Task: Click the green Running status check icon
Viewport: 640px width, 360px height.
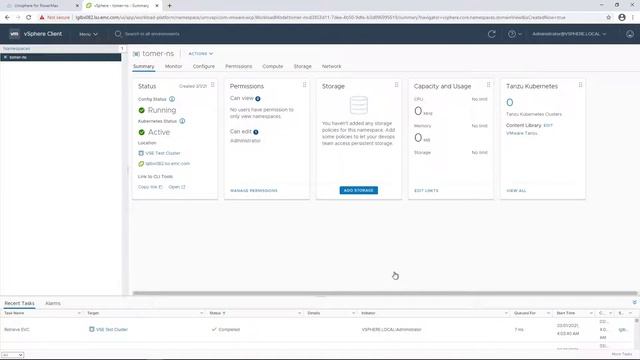Action: click(x=142, y=110)
